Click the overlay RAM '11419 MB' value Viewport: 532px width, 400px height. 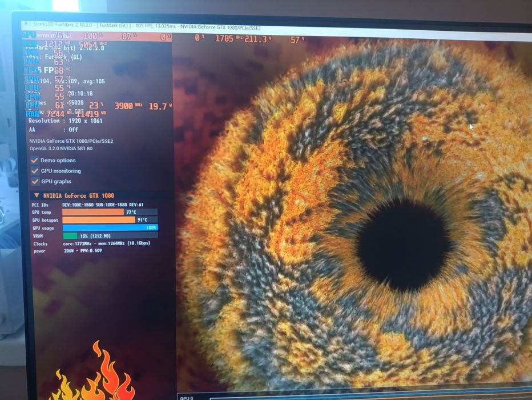point(91,114)
